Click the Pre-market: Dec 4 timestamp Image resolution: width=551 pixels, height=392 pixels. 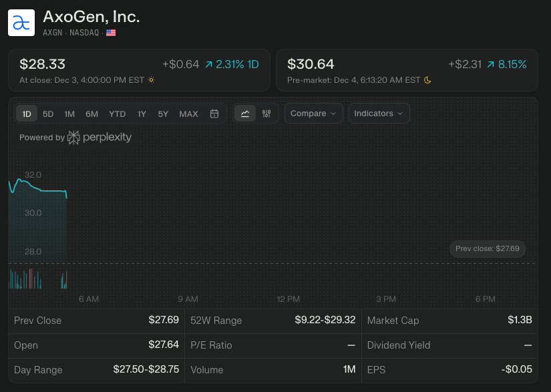tap(353, 80)
